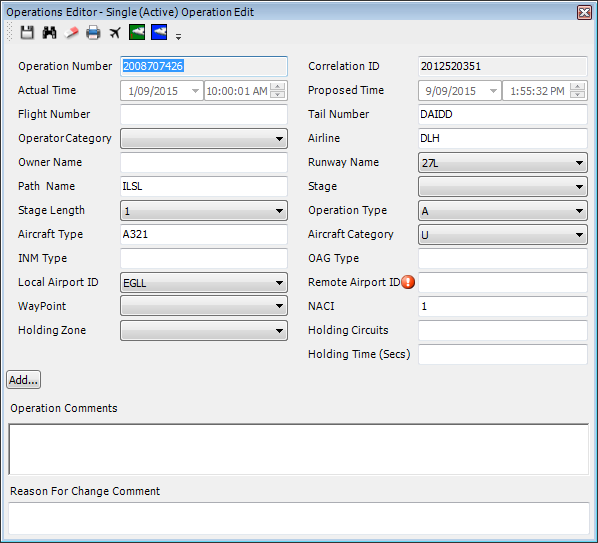
Task: Click the Save floppy disk icon
Action: (x=27, y=33)
